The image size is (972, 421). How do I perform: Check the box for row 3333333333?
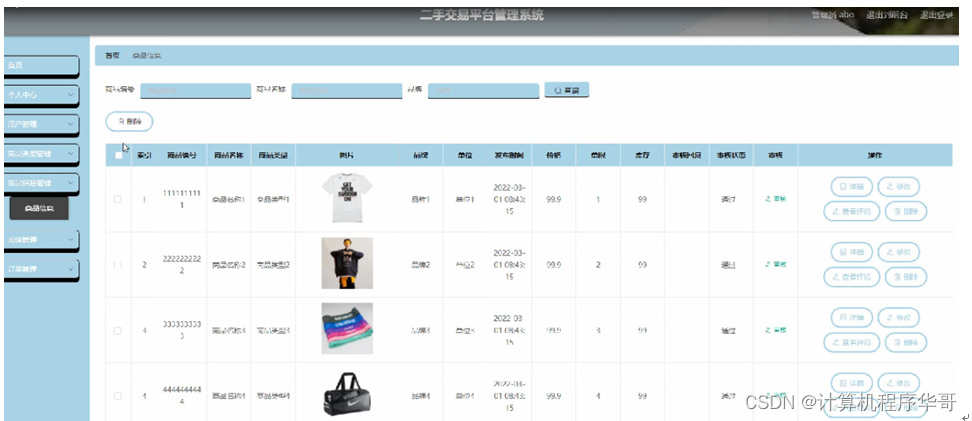pyautogui.click(x=118, y=331)
